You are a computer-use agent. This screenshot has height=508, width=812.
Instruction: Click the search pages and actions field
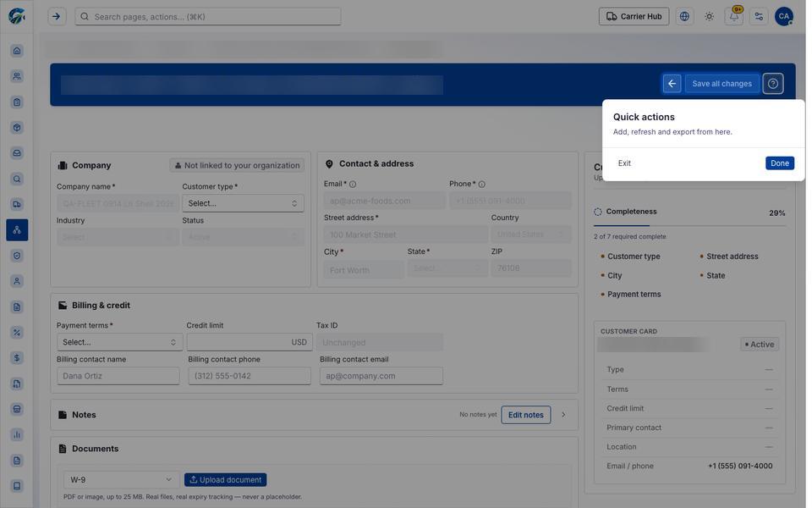[x=208, y=17]
